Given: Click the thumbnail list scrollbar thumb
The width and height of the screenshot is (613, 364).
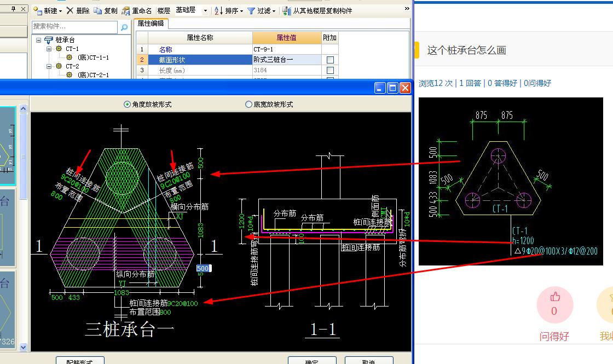Looking at the screenshot, I should coord(23,155).
